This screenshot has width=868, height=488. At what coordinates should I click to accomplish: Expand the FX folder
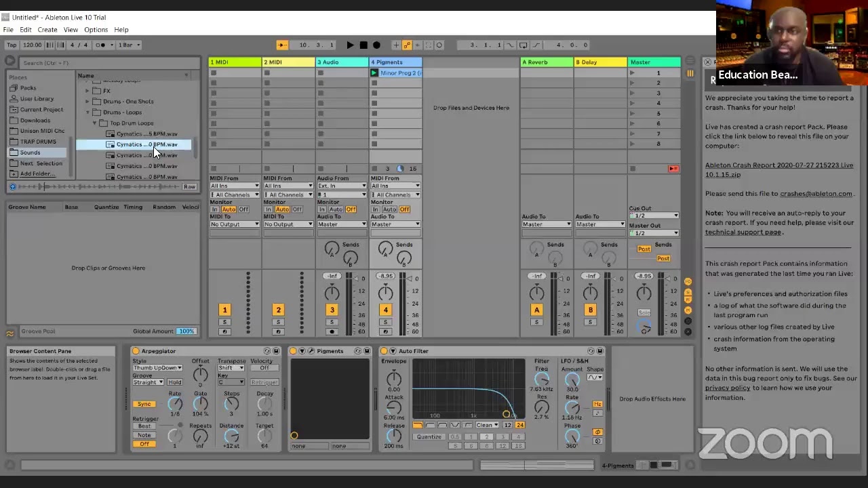(x=87, y=91)
